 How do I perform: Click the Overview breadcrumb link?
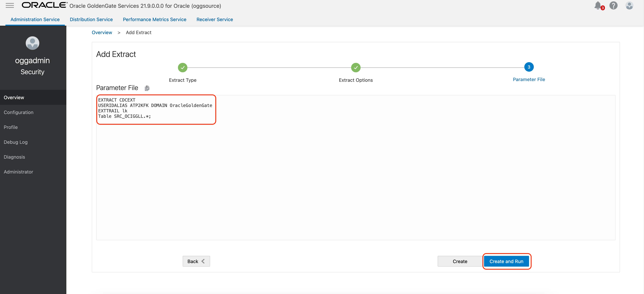pos(102,32)
